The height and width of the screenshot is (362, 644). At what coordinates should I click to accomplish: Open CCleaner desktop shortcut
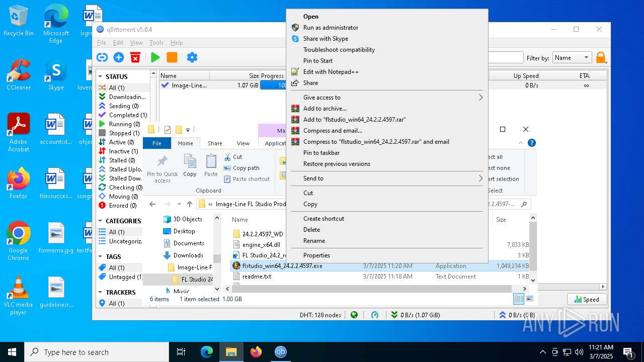(x=19, y=75)
